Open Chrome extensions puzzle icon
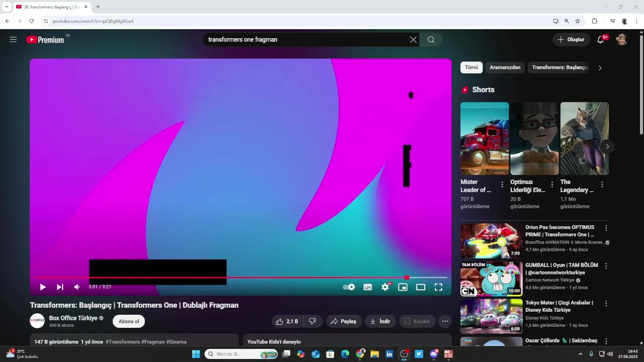 click(594, 21)
